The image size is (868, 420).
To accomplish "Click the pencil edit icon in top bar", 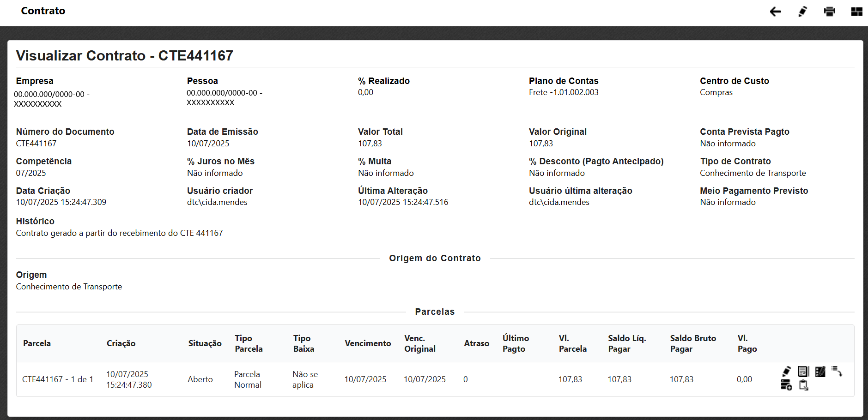I will tap(802, 12).
